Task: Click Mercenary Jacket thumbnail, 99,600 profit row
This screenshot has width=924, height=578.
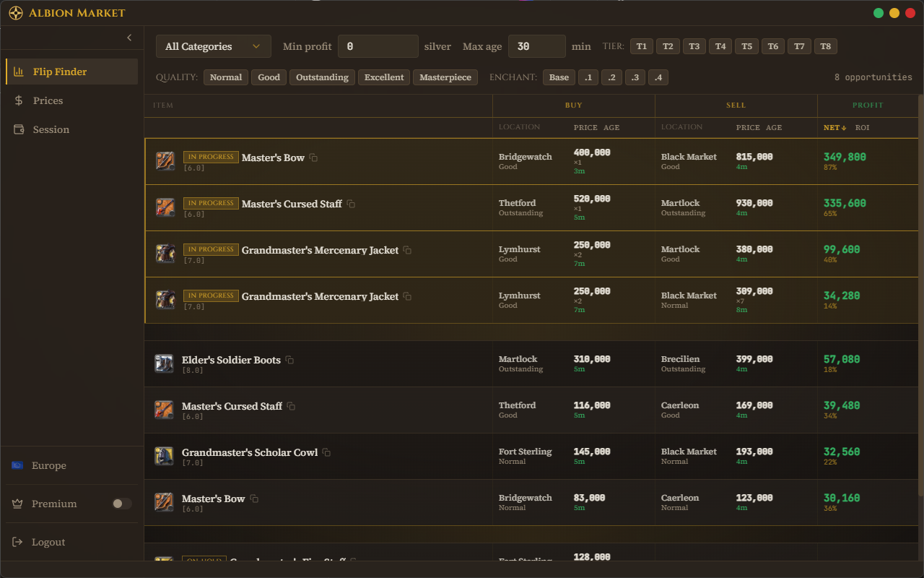Action: tap(165, 254)
